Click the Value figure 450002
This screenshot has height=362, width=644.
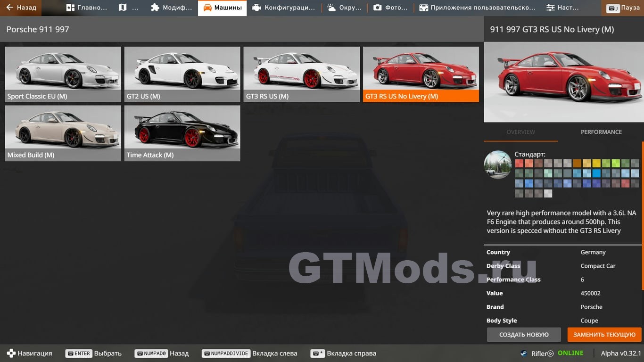590,293
